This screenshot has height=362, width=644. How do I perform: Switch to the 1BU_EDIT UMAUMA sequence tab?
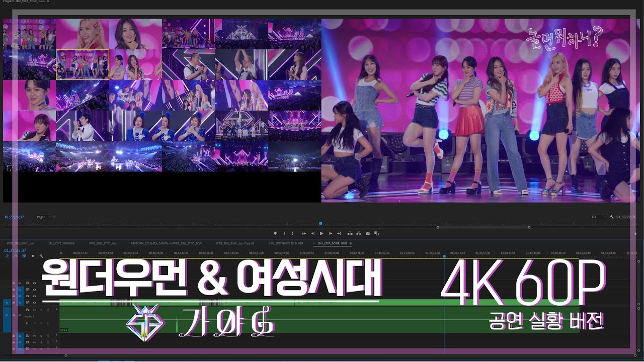[61, 243]
